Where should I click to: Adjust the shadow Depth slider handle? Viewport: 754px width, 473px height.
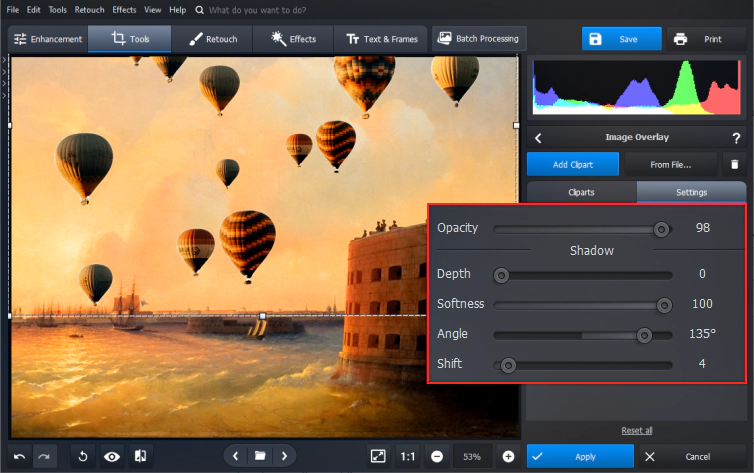pyautogui.click(x=501, y=275)
